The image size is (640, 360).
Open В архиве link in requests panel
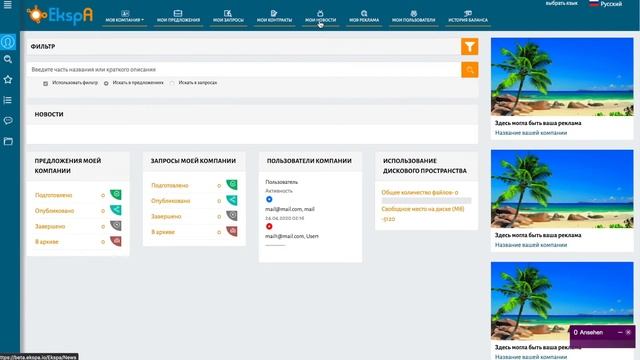click(x=163, y=232)
